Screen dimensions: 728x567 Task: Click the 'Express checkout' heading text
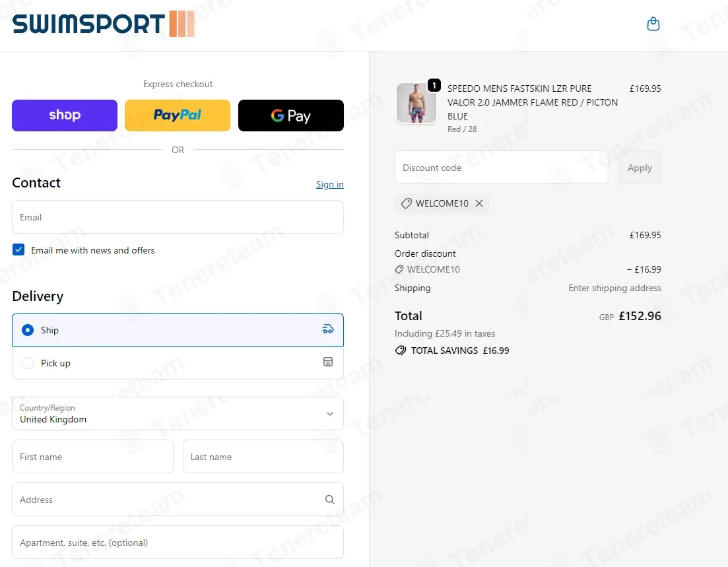point(178,84)
